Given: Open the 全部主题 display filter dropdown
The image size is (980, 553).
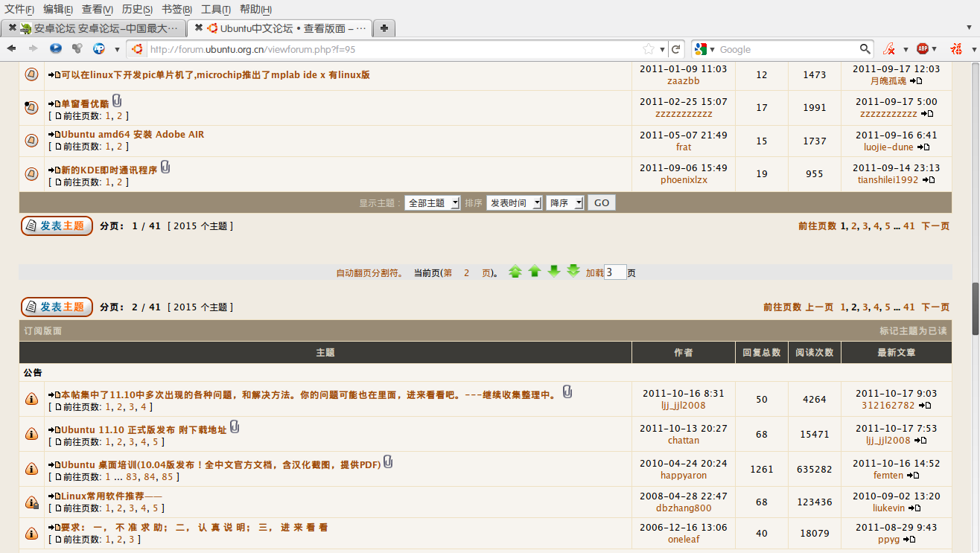Looking at the screenshot, I should (433, 203).
